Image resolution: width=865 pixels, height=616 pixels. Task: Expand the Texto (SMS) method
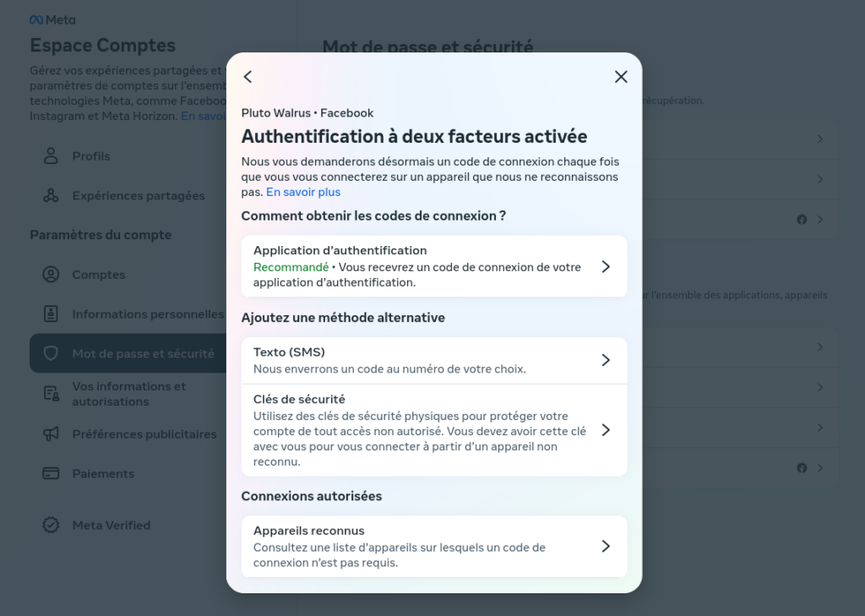click(x=434, y=361)
